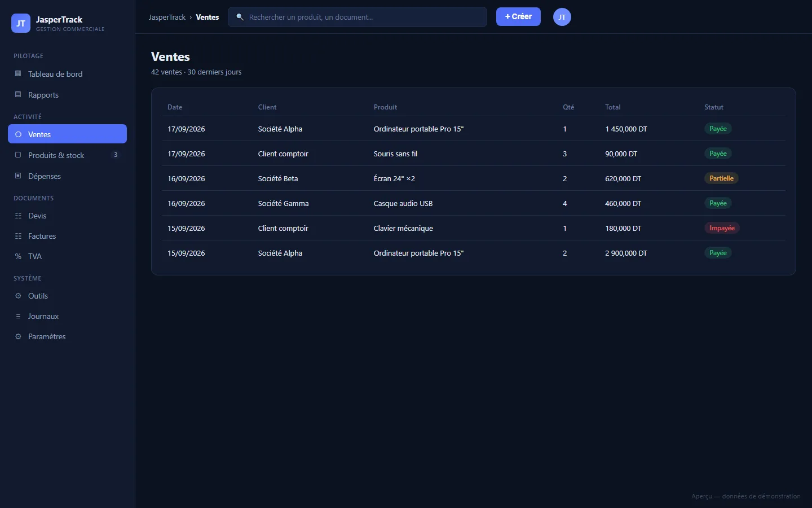
Task: Click the + Créer button
Action: [518, 17]
